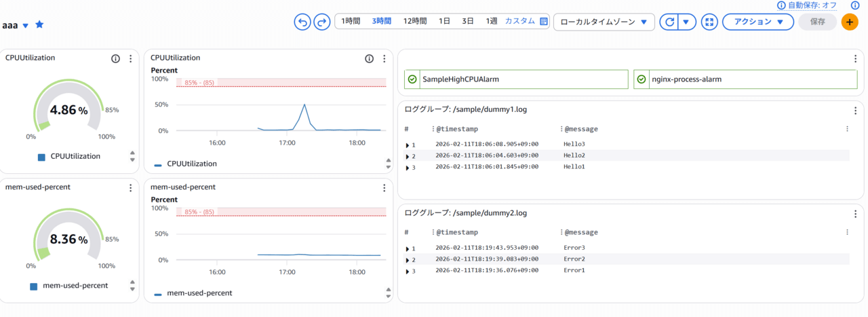This screenshot has height=317, width=868.
Task: Open the CPUUtilization line chart widget menu
Action: tap(384, 59)
